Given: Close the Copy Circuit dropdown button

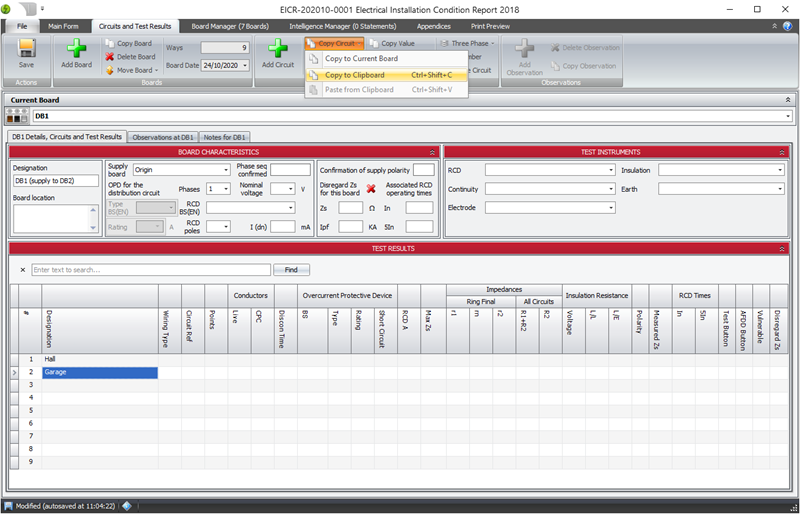Looking at the screenshot, I should coord(335,43).
